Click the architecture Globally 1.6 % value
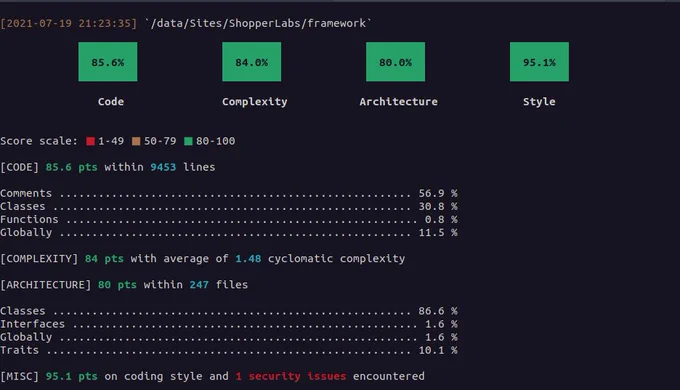Screen dimensions: 680x390 tap(441, 337)
